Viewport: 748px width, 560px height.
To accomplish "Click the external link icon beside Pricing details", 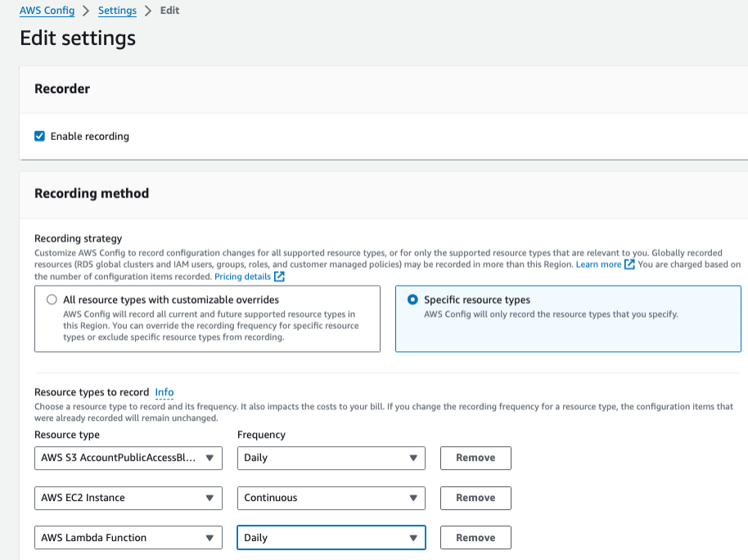I will 279,277.
